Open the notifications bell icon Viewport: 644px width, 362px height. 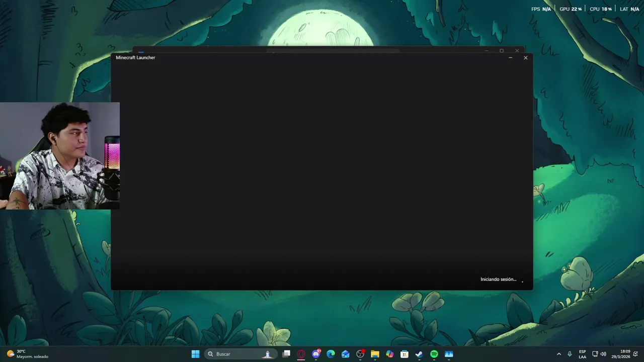(x=636, y=354)
